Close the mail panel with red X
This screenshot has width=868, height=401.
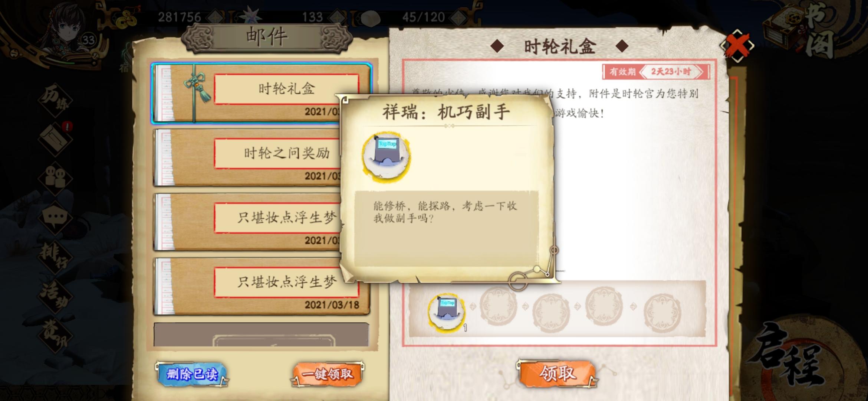pos(737,46)
